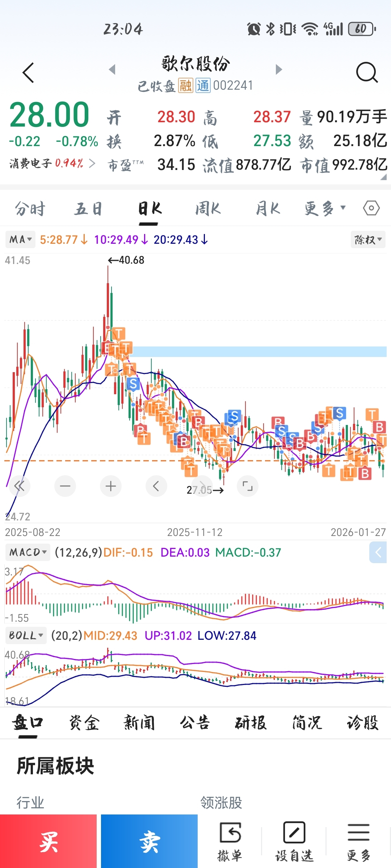391x868 pixels.
Task: Tap the Wi-Fi status icon
Action: [x=310, y=29]
